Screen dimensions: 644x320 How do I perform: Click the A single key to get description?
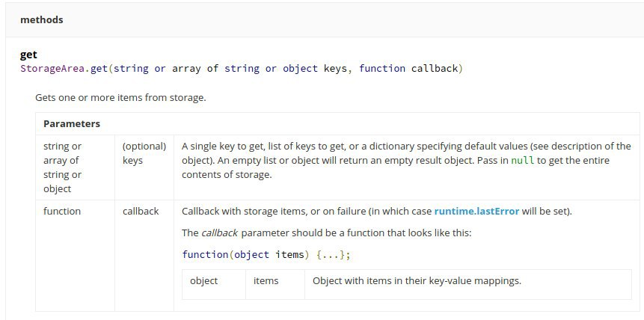[406, 160]
